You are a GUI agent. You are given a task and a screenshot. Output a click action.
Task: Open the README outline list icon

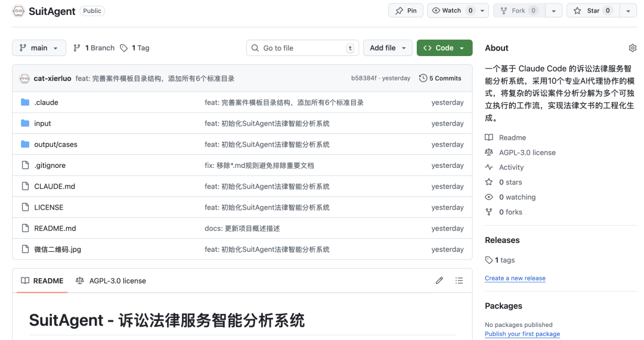[459, 280]
